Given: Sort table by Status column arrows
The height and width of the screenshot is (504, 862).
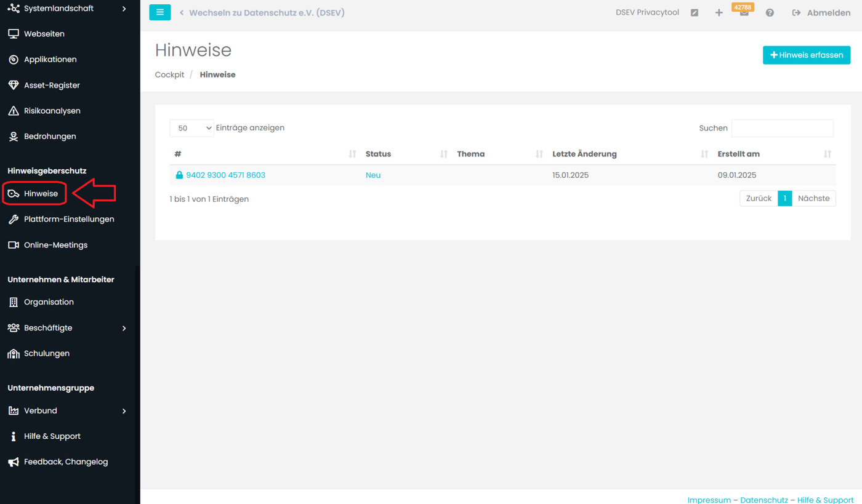Looking at the screenshot, I should (x=444, y=154).
